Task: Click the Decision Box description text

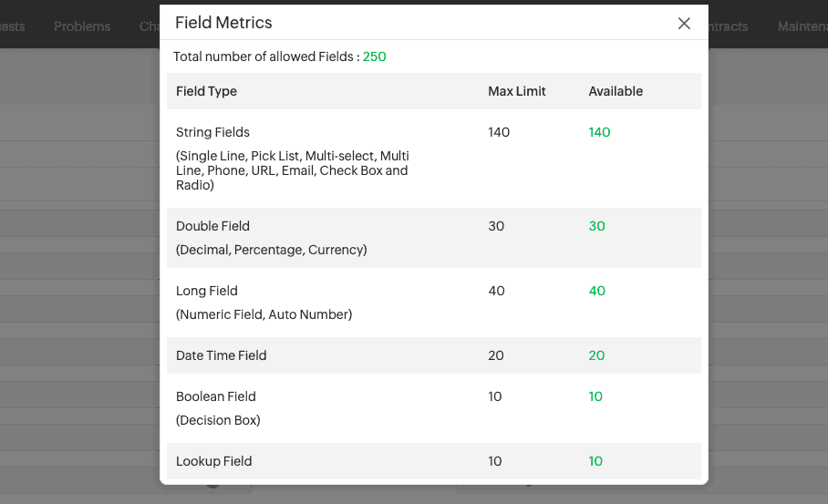Action: 218,420
